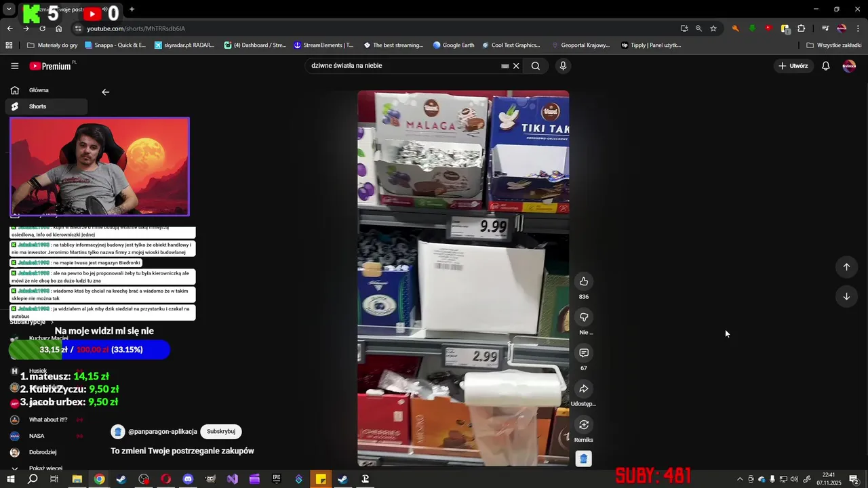Open the YouTube hamburger guide menu
The image size is (868, 488).
(15, 66)
